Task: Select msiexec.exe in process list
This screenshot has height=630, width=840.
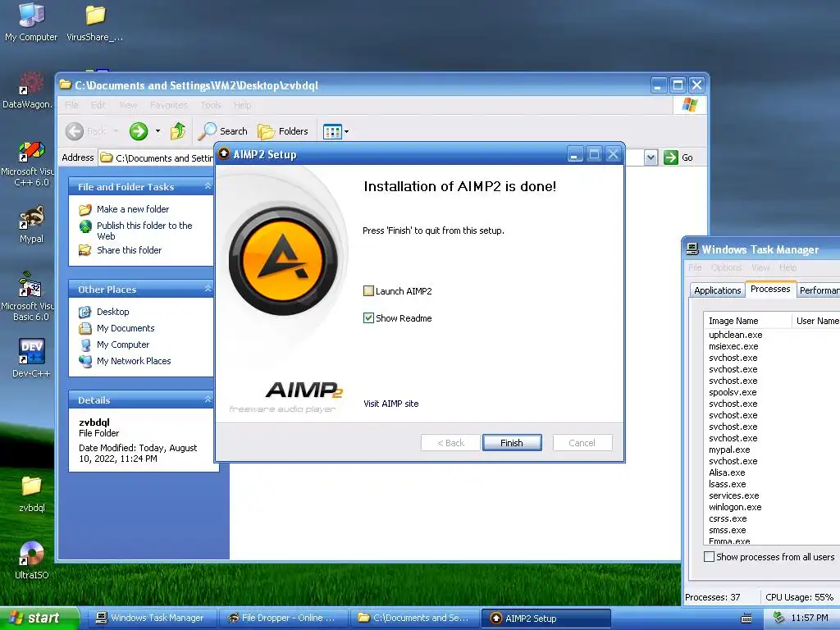Action: (733, 346)
